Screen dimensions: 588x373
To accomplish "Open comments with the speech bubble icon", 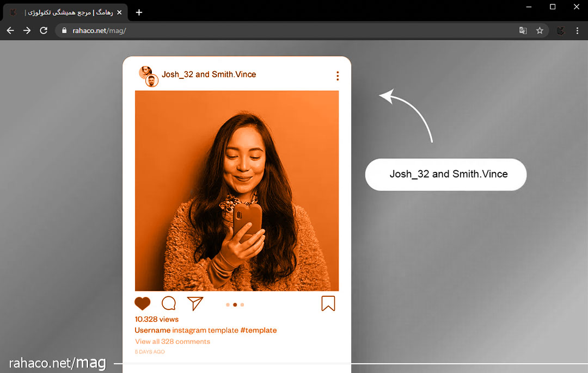I will point(169,303).
